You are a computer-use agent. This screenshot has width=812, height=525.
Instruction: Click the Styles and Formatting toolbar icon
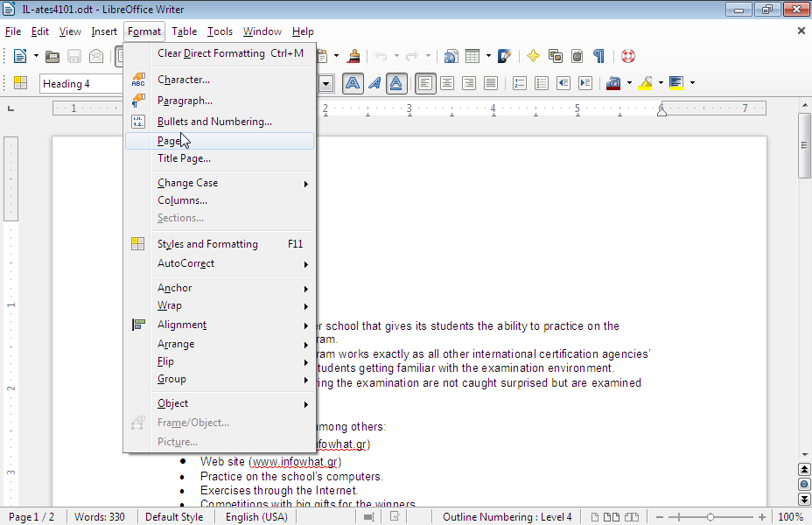click(20, 84)
